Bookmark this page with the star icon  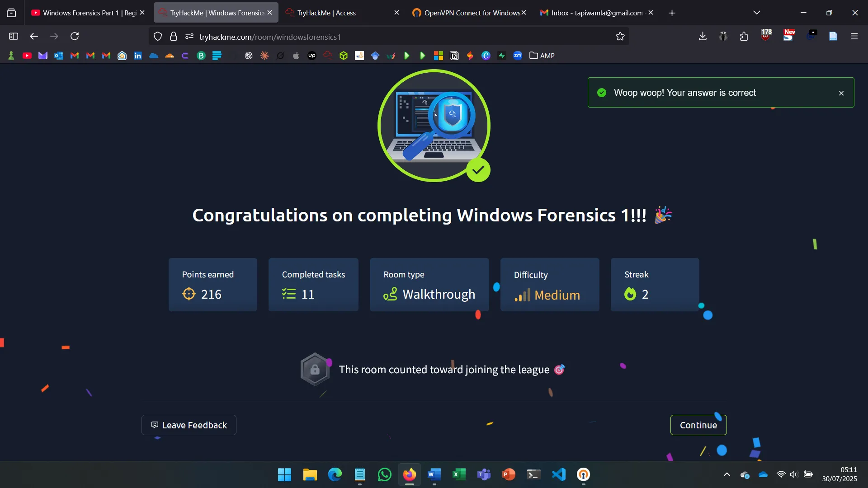click(x=620, y=37)
